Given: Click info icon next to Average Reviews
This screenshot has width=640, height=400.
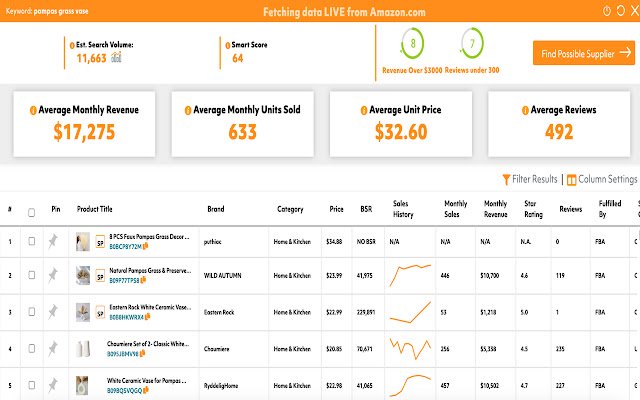Looking at the screenshot, I should 525,110.
